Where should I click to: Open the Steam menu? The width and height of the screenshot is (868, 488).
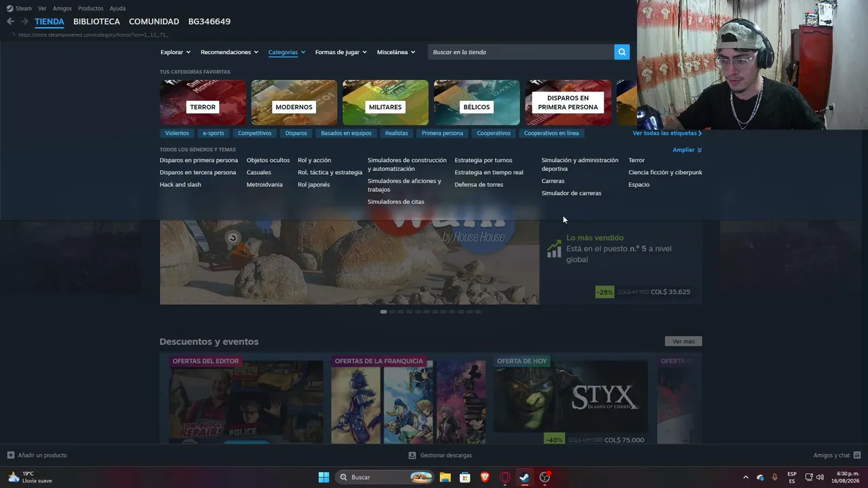tap(19, 8)
